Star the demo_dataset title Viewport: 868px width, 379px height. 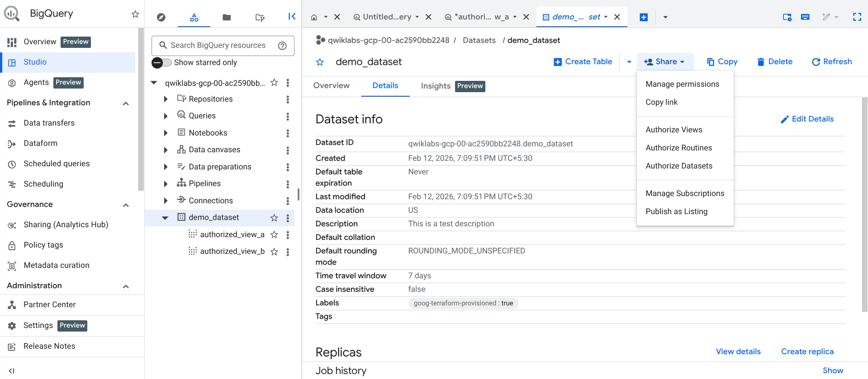click(320, 62)
